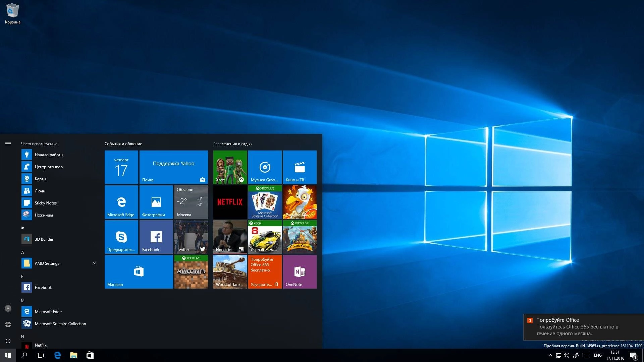Open the Попробуйте Office 365 tile
The height and width of the screenshot is (362, 644).
pos(265,272)
